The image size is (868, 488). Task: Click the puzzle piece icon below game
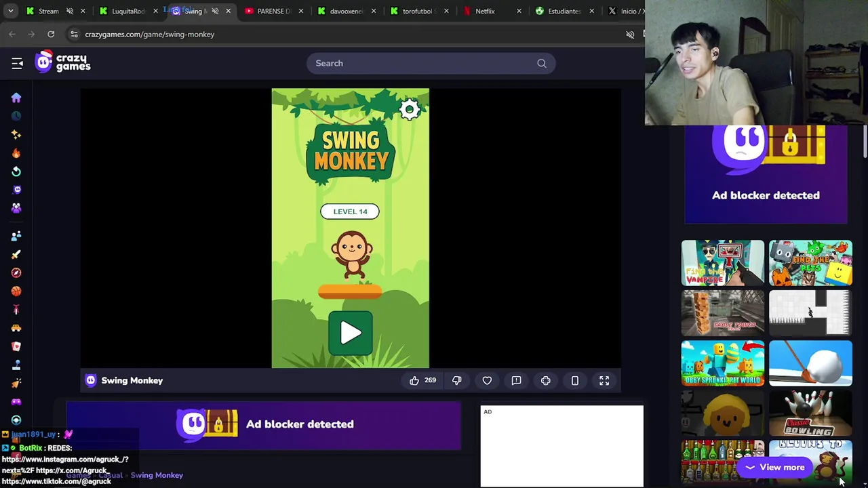click(x=546, y=381)
